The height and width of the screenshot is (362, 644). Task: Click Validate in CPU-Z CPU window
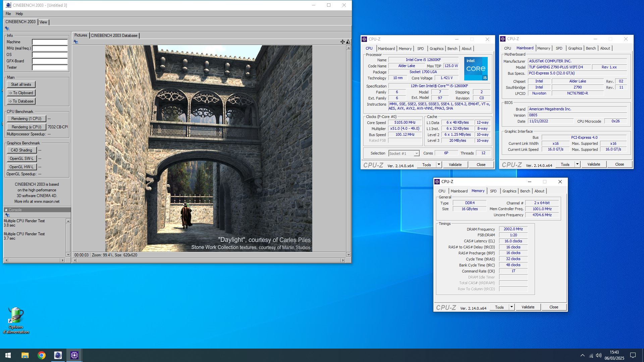pyautogui.click(x=455, y=165)
